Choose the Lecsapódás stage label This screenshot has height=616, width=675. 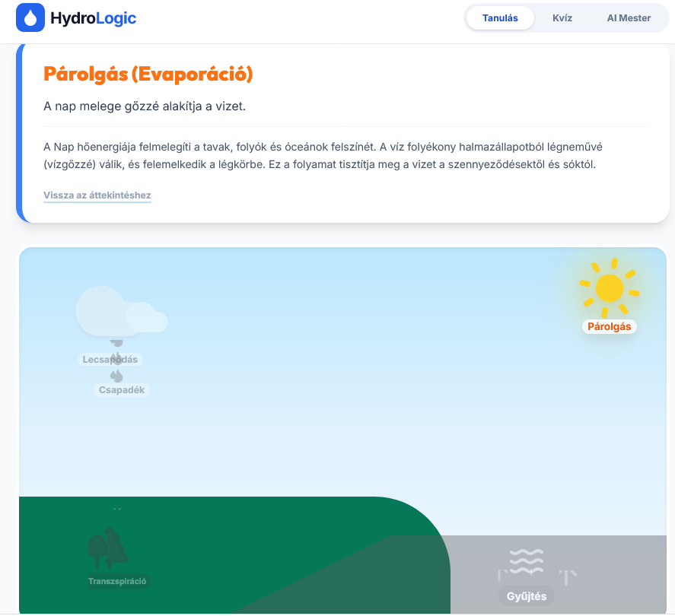pyautogui.click(x=110, y=360)
